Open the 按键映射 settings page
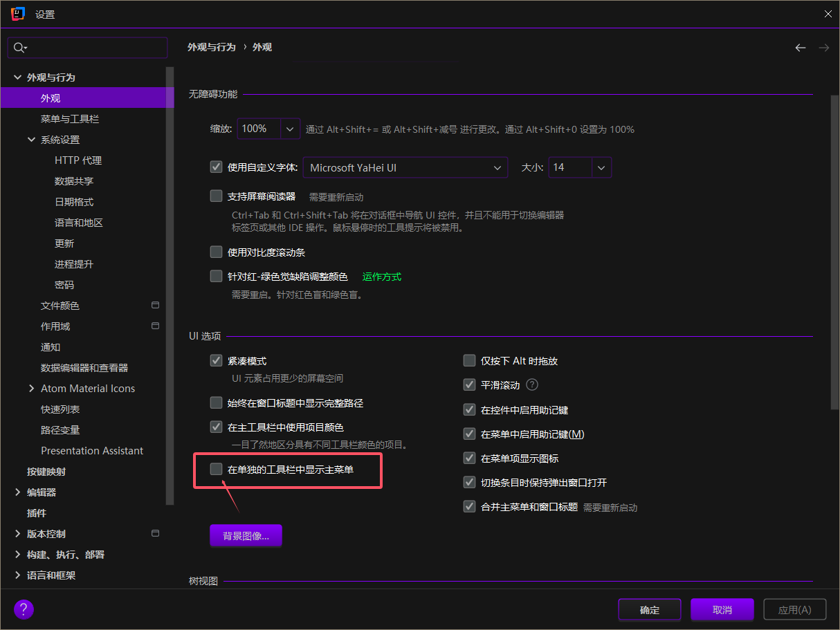840x630 pixels. pyautogui.click(x=46, y=472)
